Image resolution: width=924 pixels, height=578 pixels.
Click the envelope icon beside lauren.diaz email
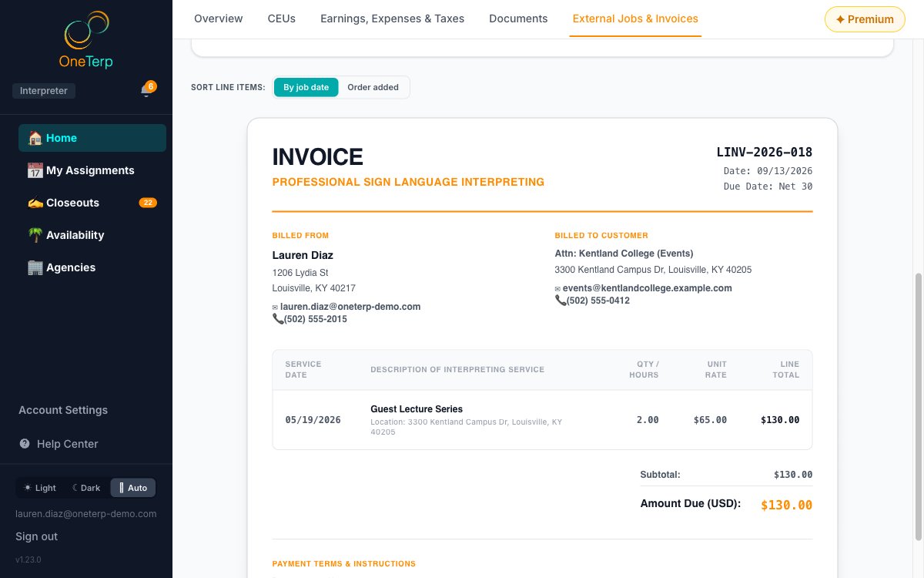(276, 307)
